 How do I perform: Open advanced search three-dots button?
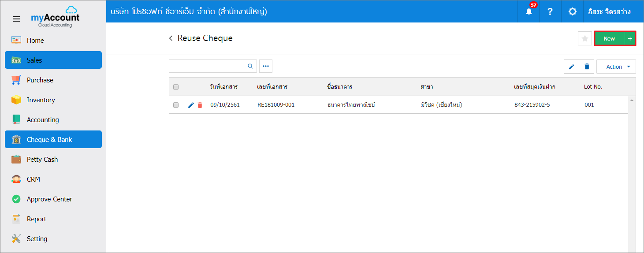point(266,66)
